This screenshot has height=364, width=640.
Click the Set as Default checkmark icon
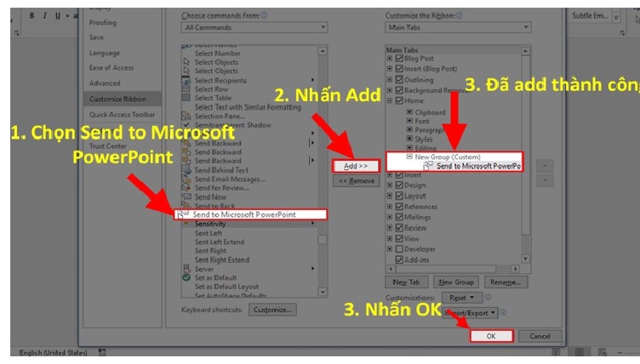(186, 277)
